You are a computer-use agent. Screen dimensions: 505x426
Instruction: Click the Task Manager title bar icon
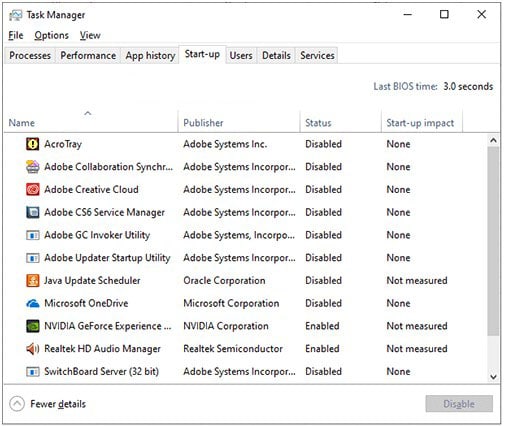coord(15,15)
